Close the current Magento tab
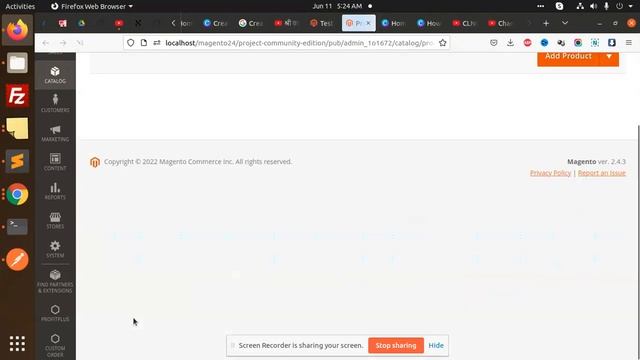Viewport: 640px width, 360px height. click(368, 23)
